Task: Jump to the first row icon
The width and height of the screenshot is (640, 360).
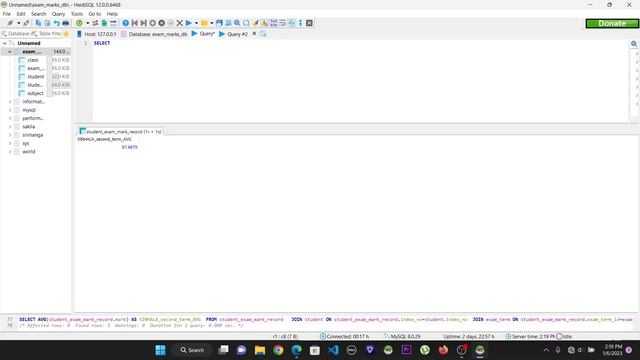Action: click(x=135, y=23)
